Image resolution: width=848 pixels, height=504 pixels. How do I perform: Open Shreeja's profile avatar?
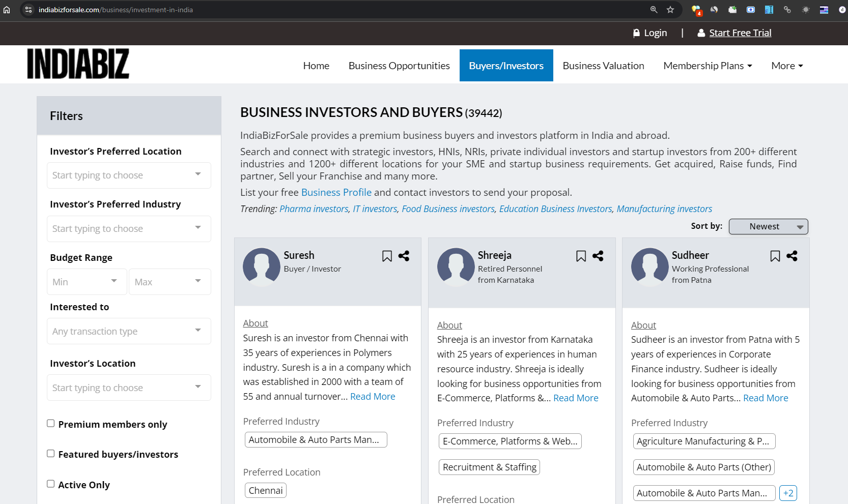coord(456,267)
